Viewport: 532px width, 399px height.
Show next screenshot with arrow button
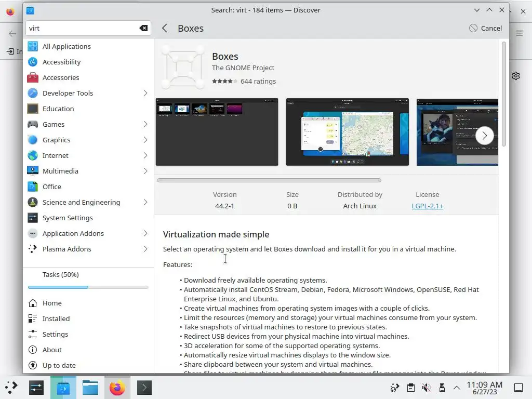click(485, 136)
